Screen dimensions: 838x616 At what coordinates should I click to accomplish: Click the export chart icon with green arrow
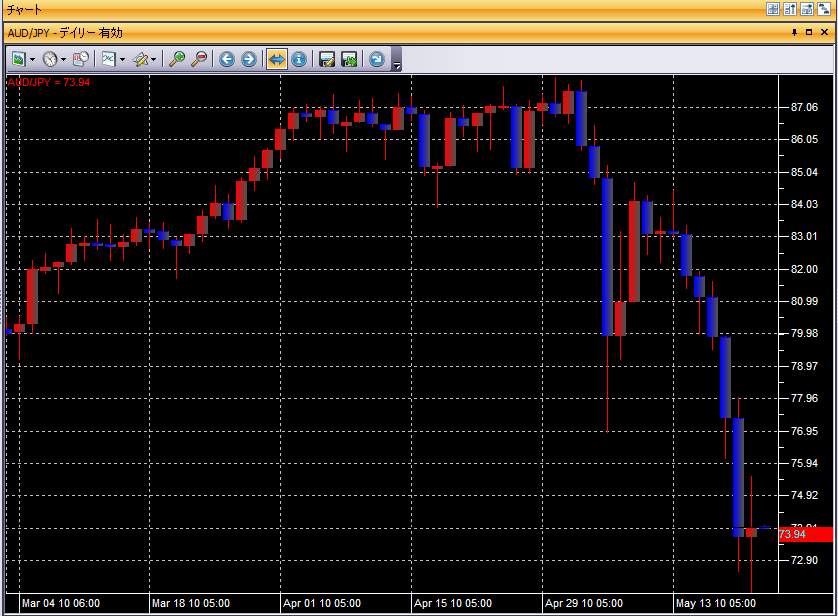[349, 60]
